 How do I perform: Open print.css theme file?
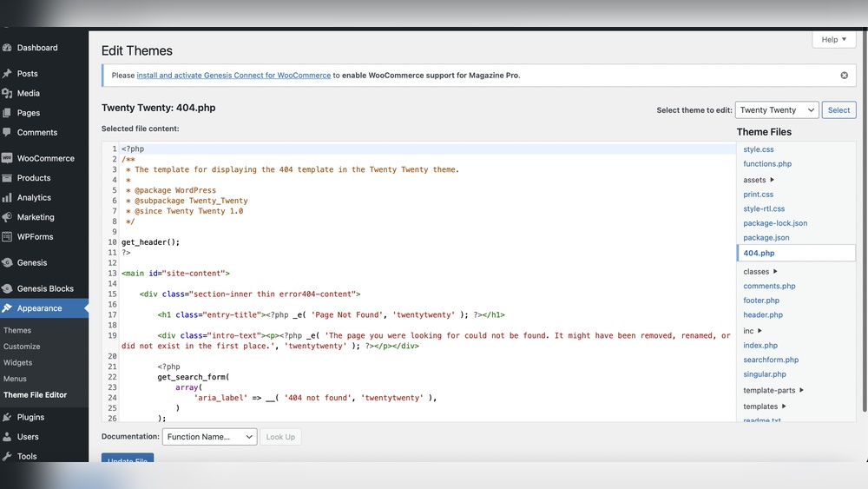coord(758,194)
